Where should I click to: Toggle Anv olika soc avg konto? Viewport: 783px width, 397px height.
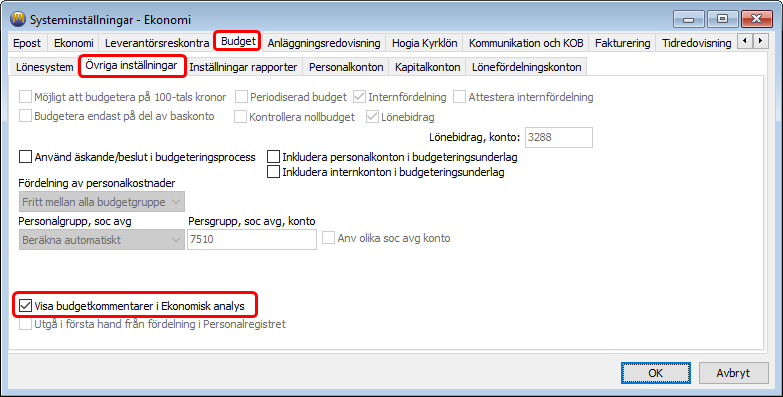coord(329,238)
